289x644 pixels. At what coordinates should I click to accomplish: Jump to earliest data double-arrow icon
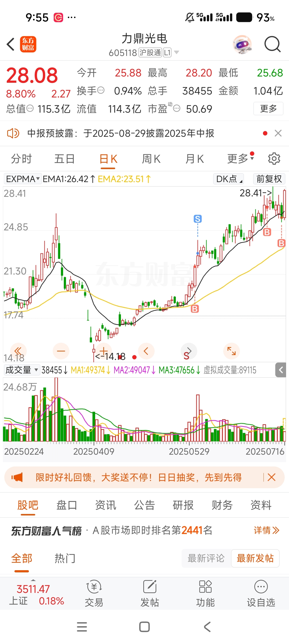click(18, 351)
